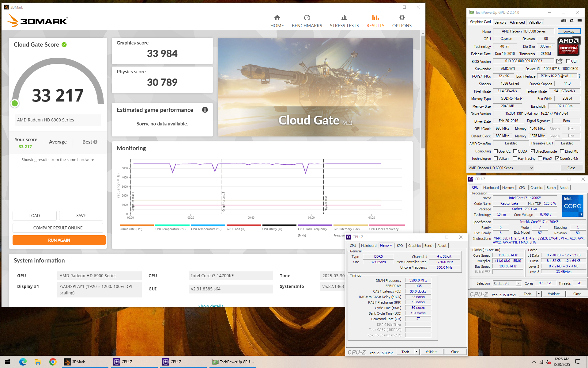This screenshot has height=368, width=588.
Task: Expand the Tools arrow in CPU-Z Memory window
Action: point(417,352)
